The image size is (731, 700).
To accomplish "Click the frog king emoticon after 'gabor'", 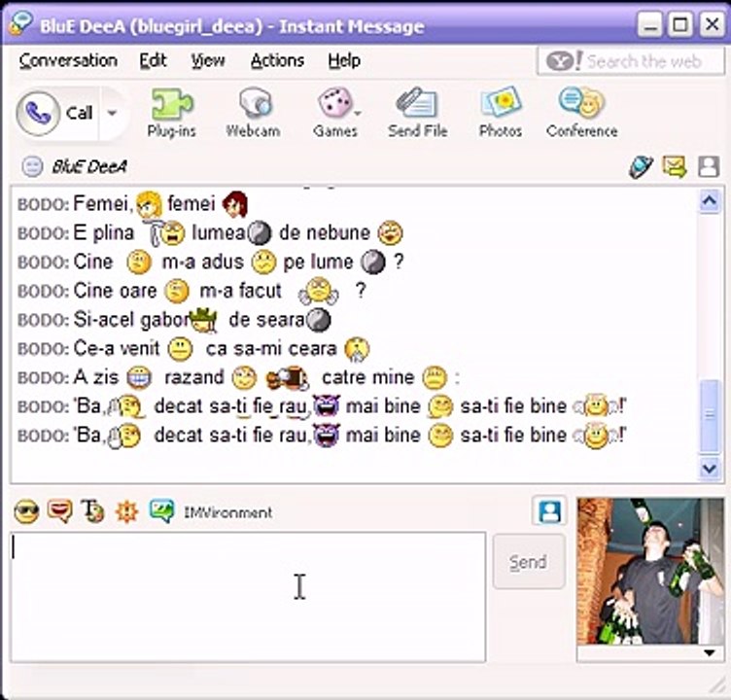I will coord(204,321).
